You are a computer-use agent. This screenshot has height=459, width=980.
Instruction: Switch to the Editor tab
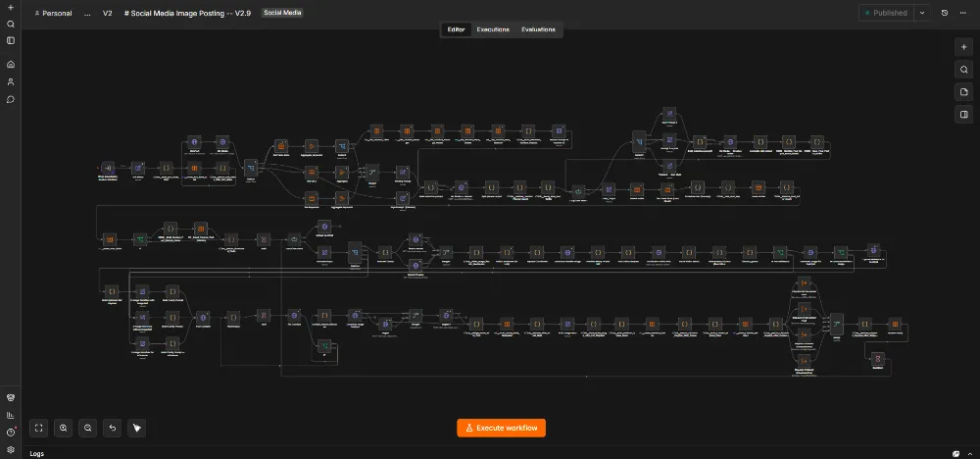tap(457, 29)
